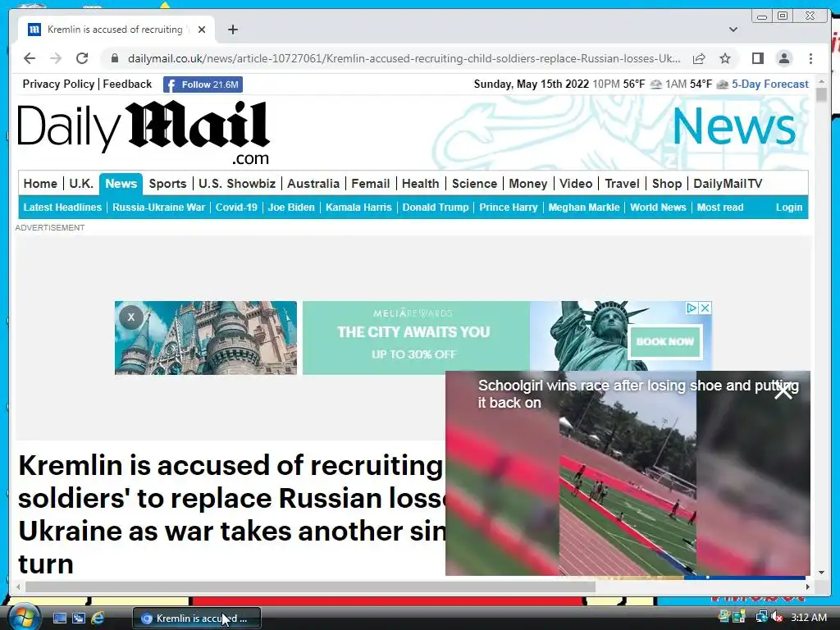Open the Femail section
Image resolution: width=840 pixels, height=630 pixels.
pos(370,184)
